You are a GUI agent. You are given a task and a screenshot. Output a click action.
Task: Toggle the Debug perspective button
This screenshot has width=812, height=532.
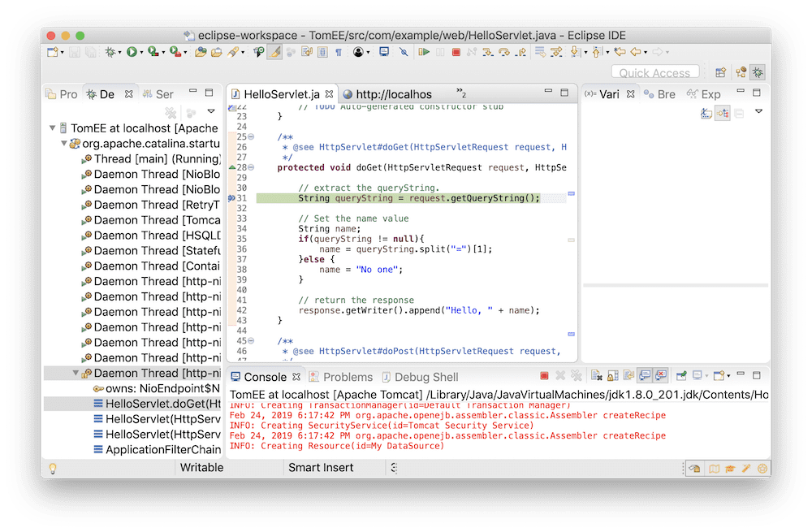tap(758, 72)
